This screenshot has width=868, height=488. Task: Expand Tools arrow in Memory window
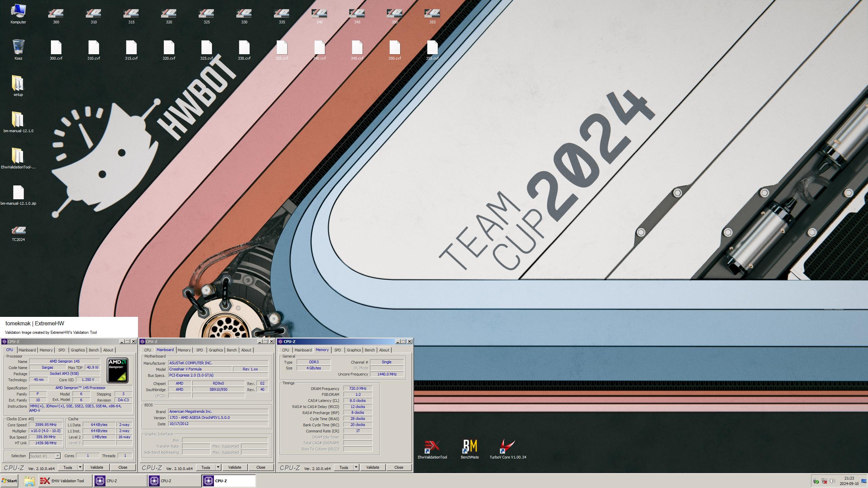pyautogui.click(x=356, y=467)
